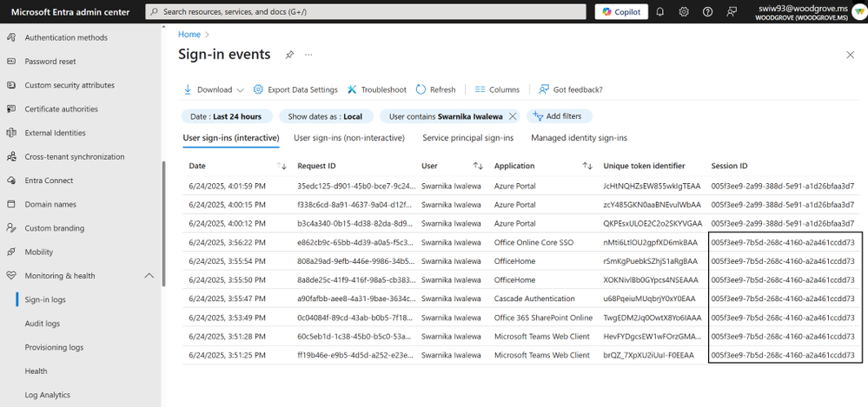Image resolution: width=868 pixels, height=407 pixels.
Task: Click the Refresh toolbar icon
Action: (421, 89)
